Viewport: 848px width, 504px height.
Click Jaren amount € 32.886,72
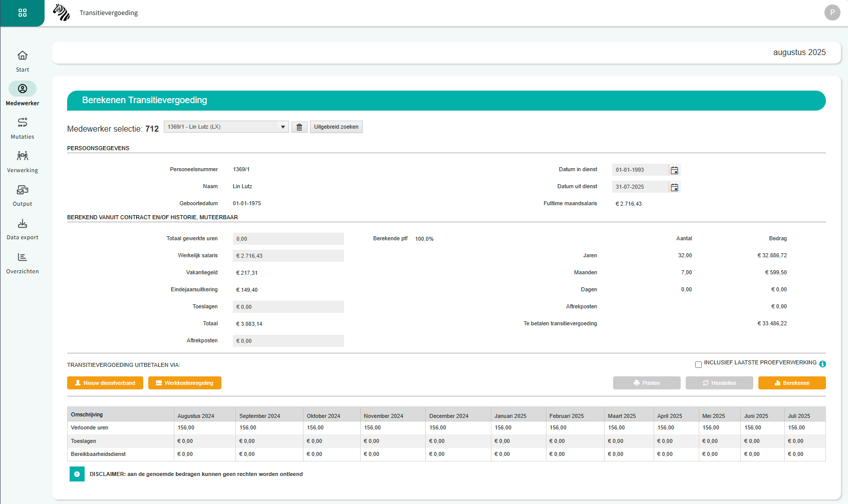tap(772, 255)
